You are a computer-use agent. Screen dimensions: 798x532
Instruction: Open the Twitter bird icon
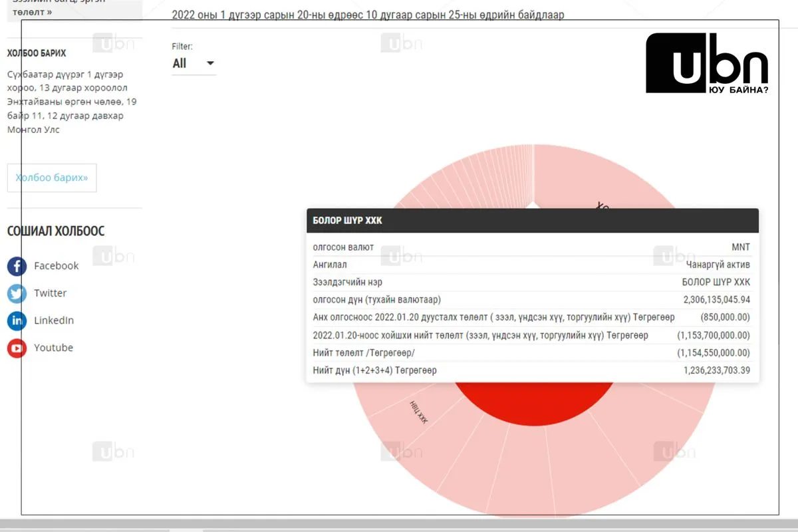click(17, 293)
